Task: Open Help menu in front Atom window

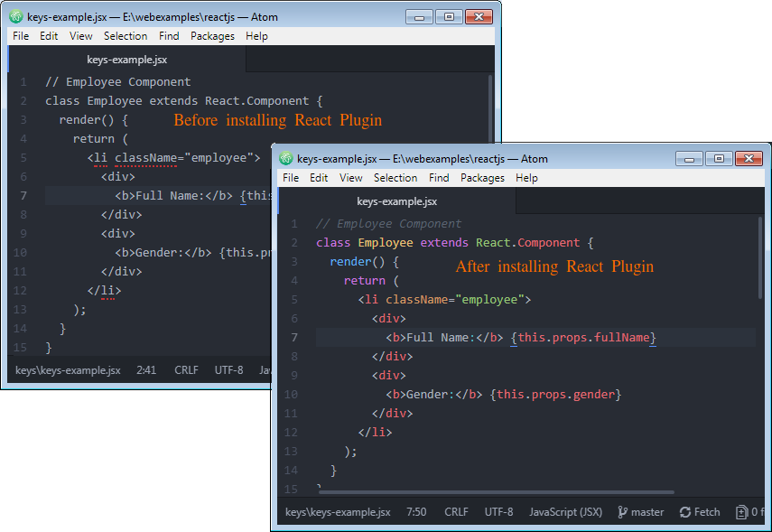Action: [526, 178]
